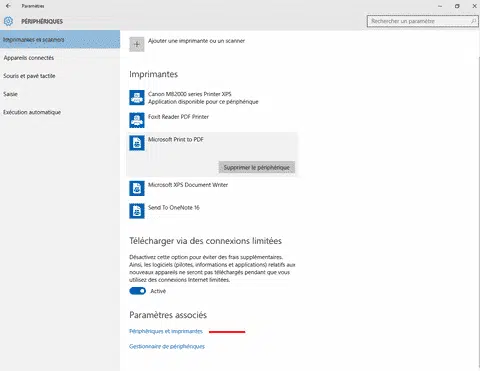Select the Microsoft XPS Document Writer icon
Screen dimensions: 480x371
coord(137,188)
